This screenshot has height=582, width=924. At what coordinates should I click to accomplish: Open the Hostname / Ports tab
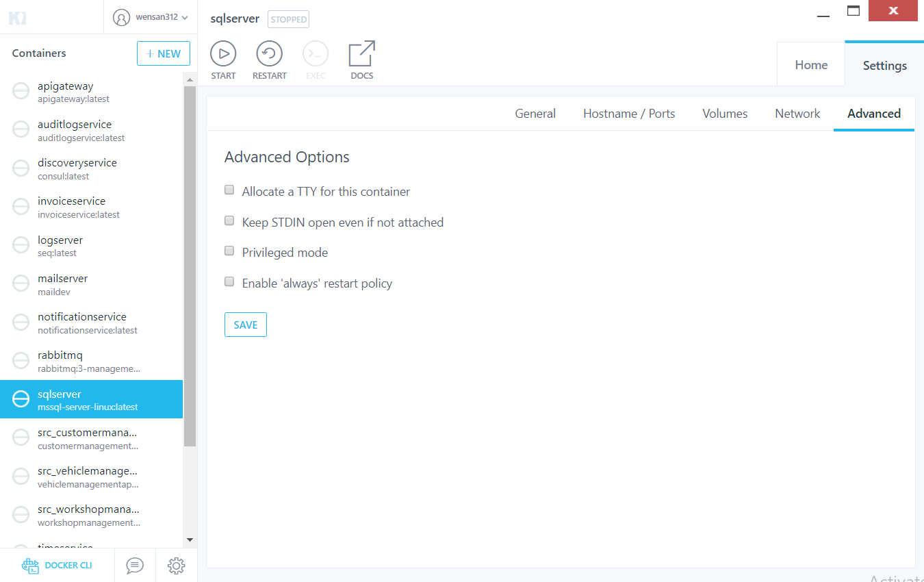click(629, 114)
